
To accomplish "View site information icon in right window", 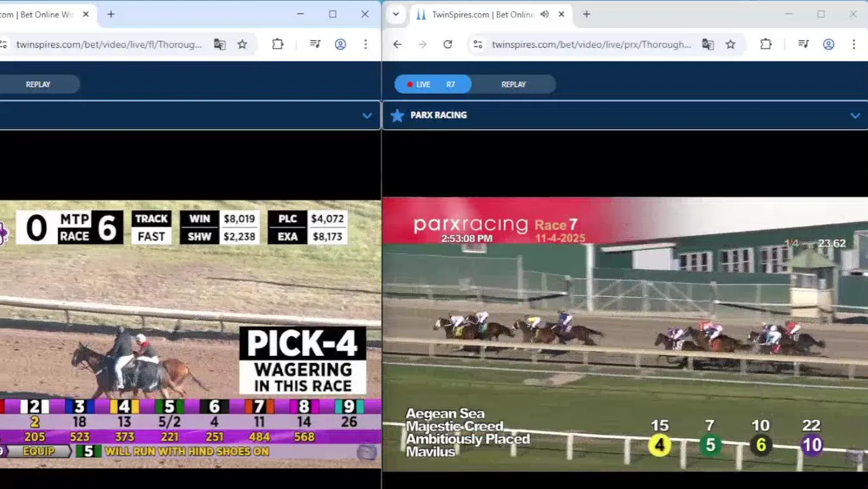I will point(478,44).
